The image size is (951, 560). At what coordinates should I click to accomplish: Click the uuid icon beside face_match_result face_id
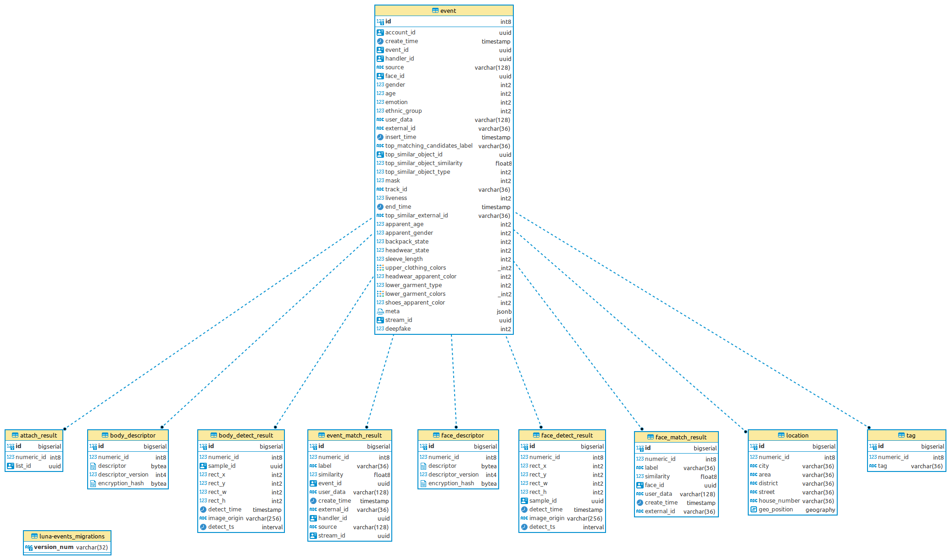click(x=640, y=485)
